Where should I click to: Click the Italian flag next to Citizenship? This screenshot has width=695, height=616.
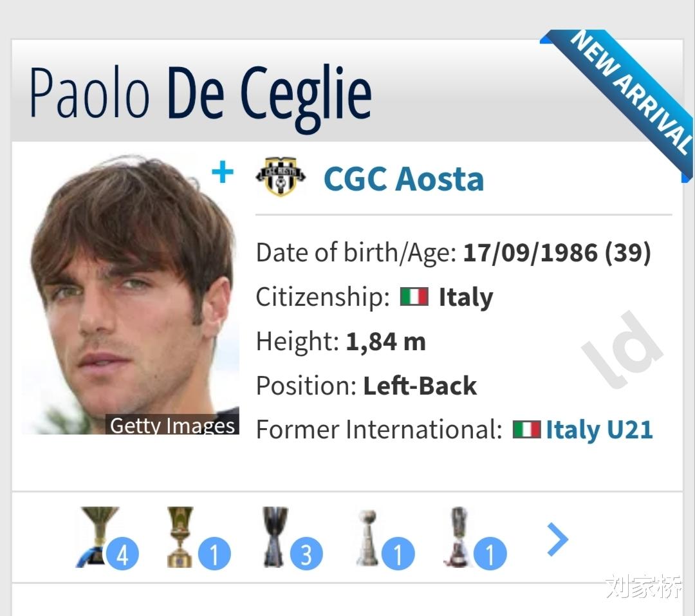coord(414,297)
